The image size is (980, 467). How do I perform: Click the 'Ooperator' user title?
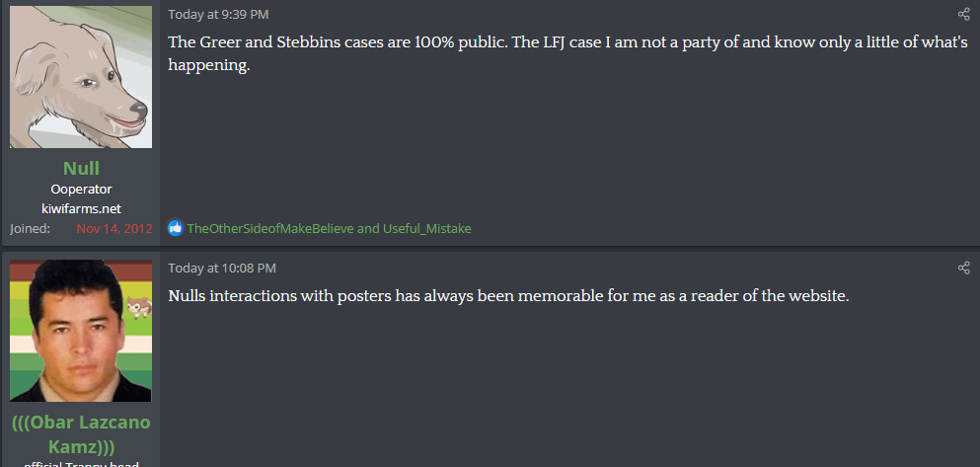pos(81,189)
